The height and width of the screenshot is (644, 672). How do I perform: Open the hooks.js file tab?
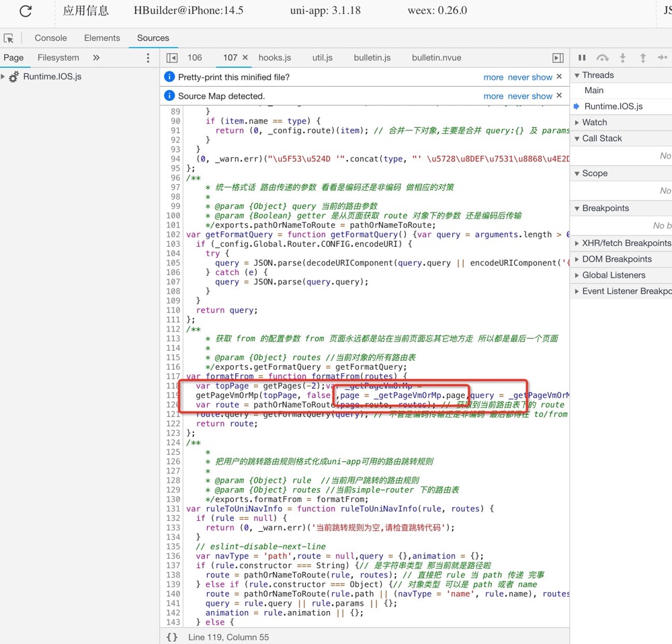(274, 58)
